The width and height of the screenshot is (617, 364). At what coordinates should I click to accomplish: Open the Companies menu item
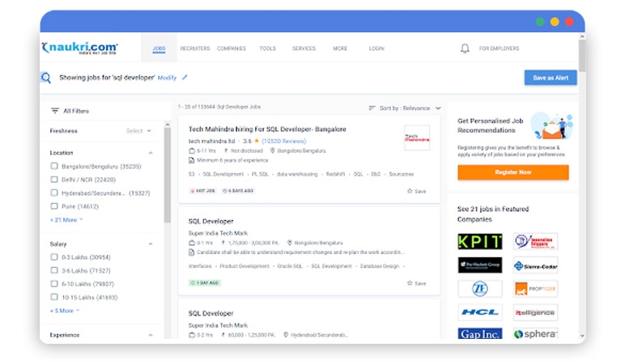click(232, 49)
